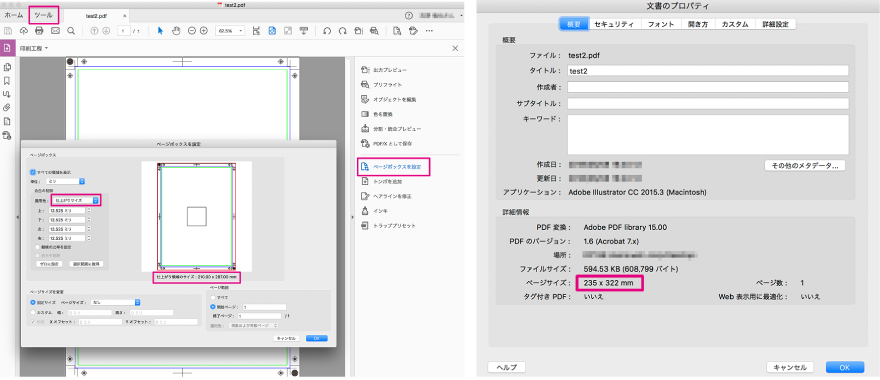The width and height of the screenshot is (880, 380).
Task: Click the タイトル field containing test2
Action: click(707, 71)
